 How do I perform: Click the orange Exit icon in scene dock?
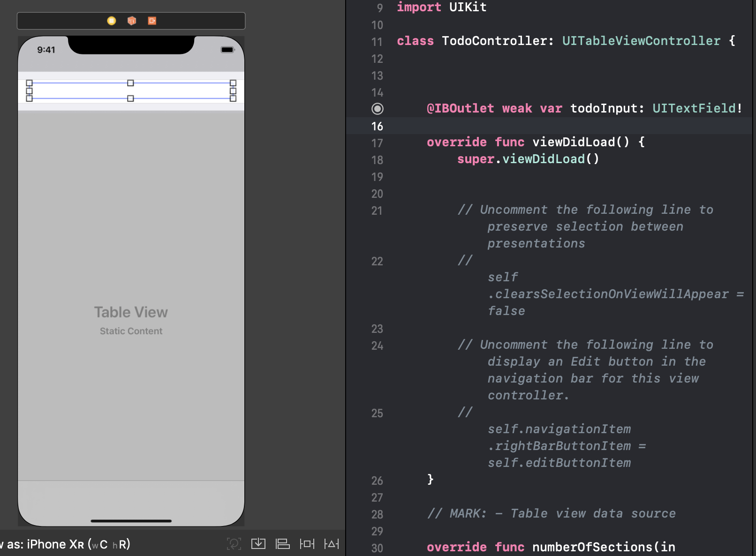tap(152, 21)
